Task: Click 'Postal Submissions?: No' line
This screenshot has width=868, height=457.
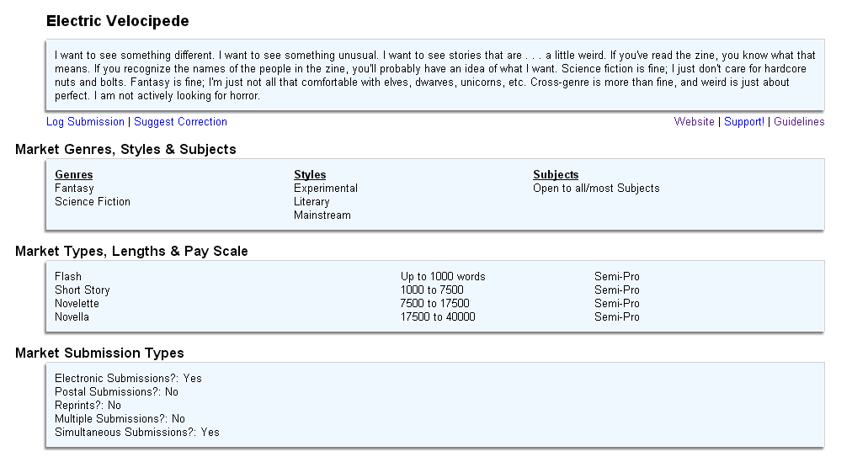Action: click(x=116, y=391)
